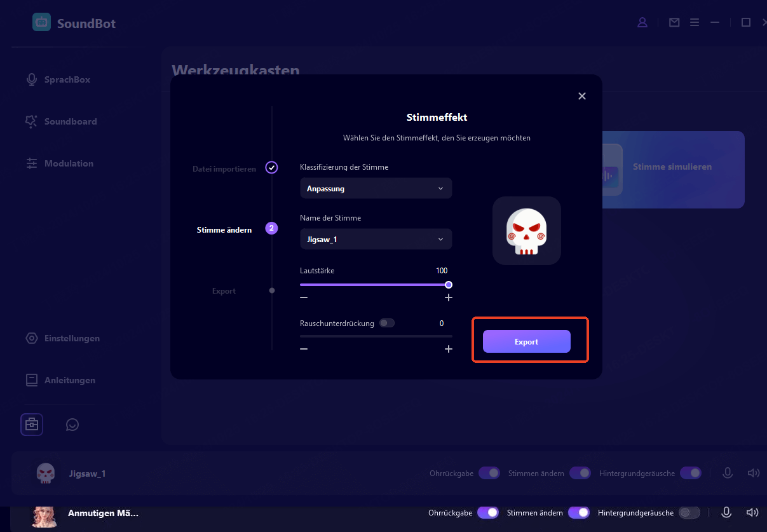The image size is (767, 532).
Task: Click the Jigsaw skull voice preview image
Action: tap(526, 230)
